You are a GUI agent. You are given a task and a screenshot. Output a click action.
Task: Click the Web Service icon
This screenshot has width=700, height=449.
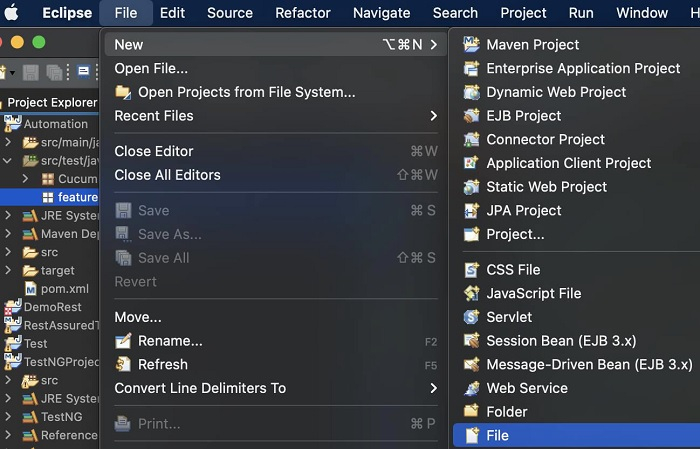click(472, 388)
